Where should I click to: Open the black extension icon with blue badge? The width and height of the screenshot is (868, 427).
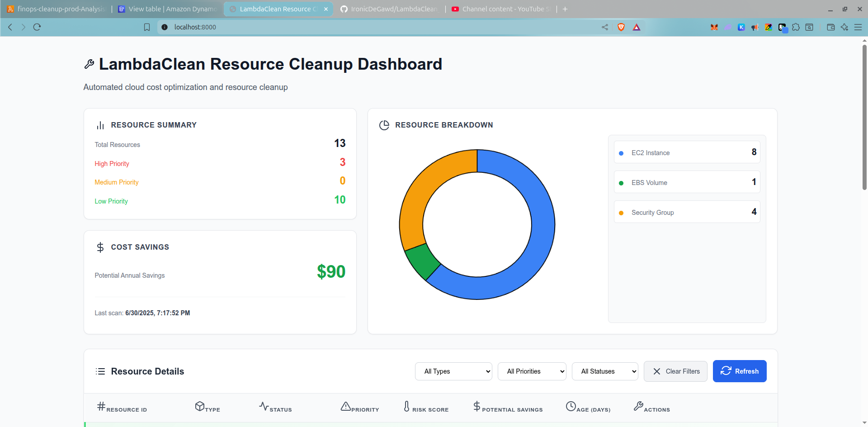point(783,28)
